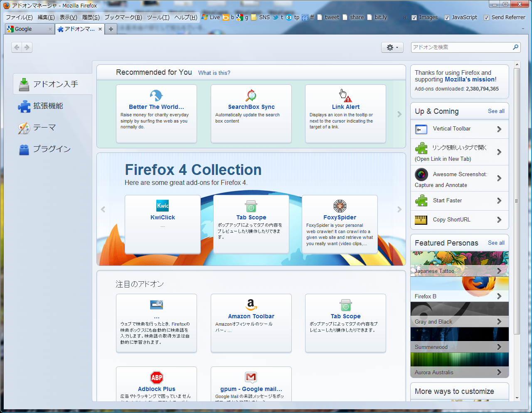
Task: Click the bit.ly bookmarklet
Action: click(x=377, y=17)
